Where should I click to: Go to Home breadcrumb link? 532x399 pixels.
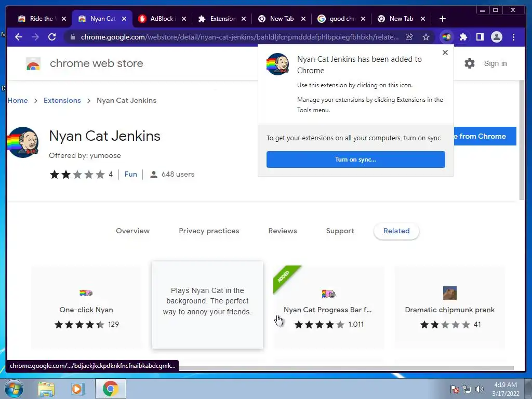click(x=18, y=100)
